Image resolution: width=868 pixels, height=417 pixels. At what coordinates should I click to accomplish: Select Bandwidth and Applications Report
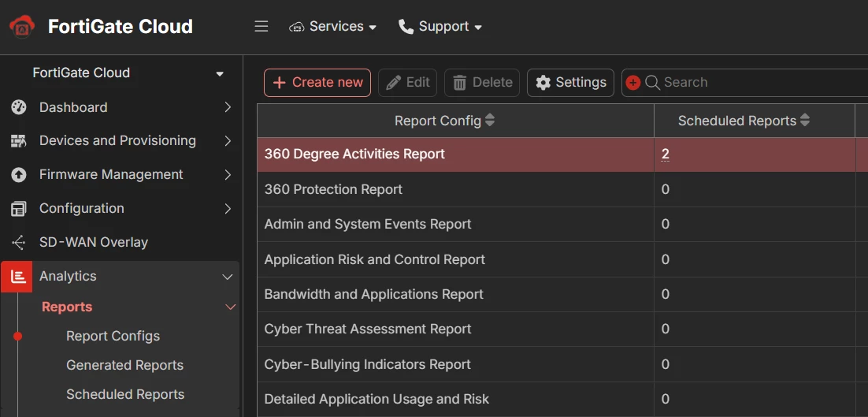click(562, 294)
